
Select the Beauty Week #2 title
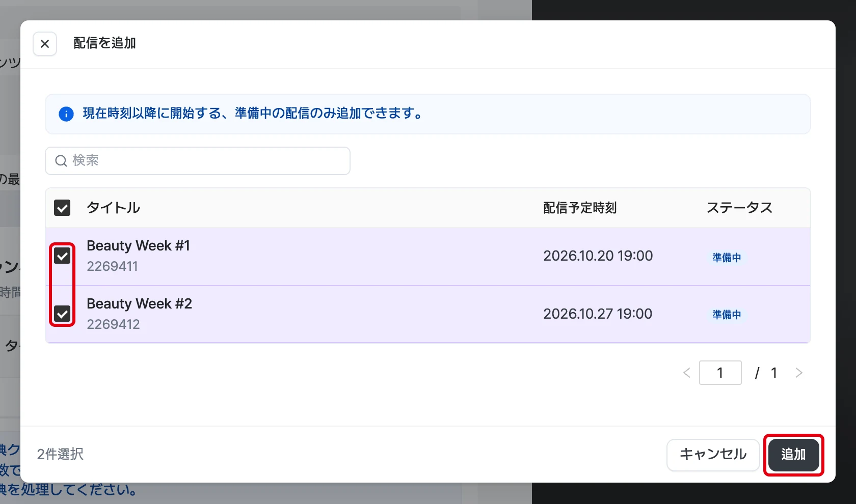[139, 304]
